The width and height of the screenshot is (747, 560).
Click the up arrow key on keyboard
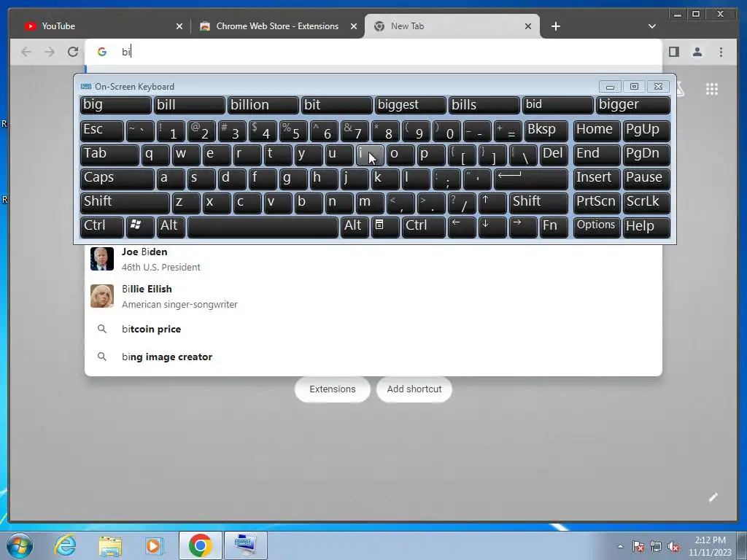tap(492, 203)
